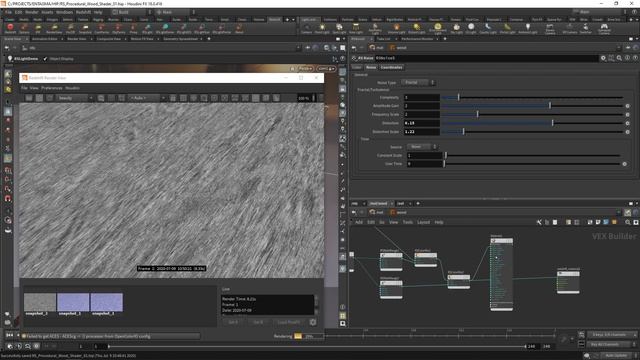640x360 pixels.
Task: Open the Tools menu in network editor
Action: pos(408,222)
